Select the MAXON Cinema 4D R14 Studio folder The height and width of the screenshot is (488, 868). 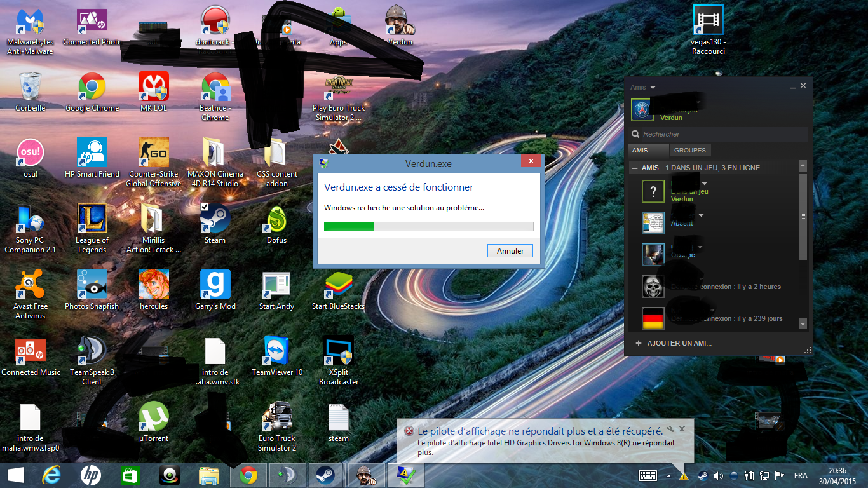215,163
